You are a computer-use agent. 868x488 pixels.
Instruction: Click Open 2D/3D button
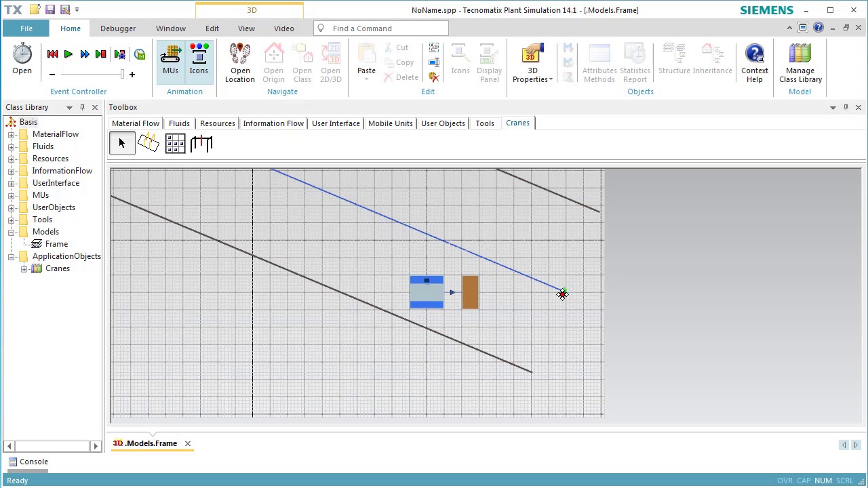331,63
